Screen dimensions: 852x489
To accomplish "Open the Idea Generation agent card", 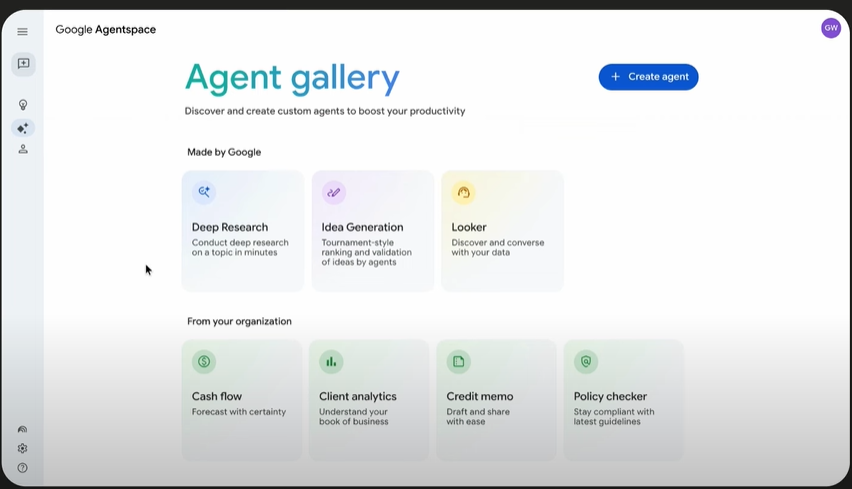I will (x=373, y=231).
